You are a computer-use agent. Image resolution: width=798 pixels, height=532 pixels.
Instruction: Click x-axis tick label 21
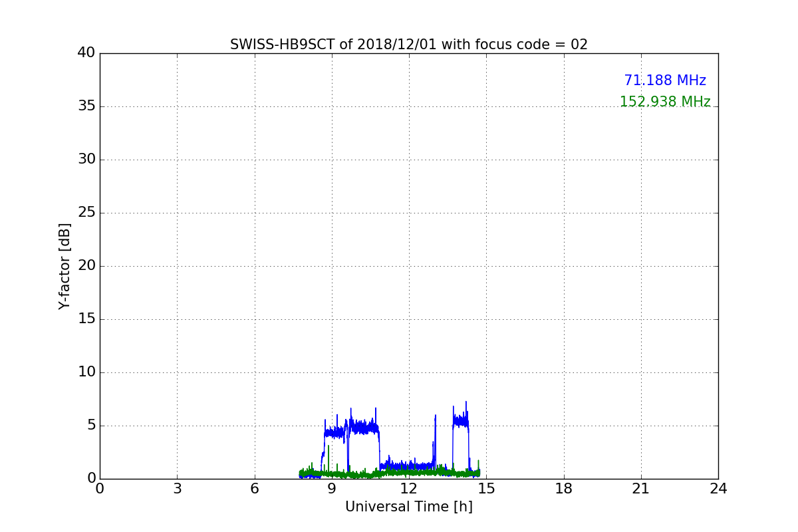pyautogui.click(x=641, y=489)
